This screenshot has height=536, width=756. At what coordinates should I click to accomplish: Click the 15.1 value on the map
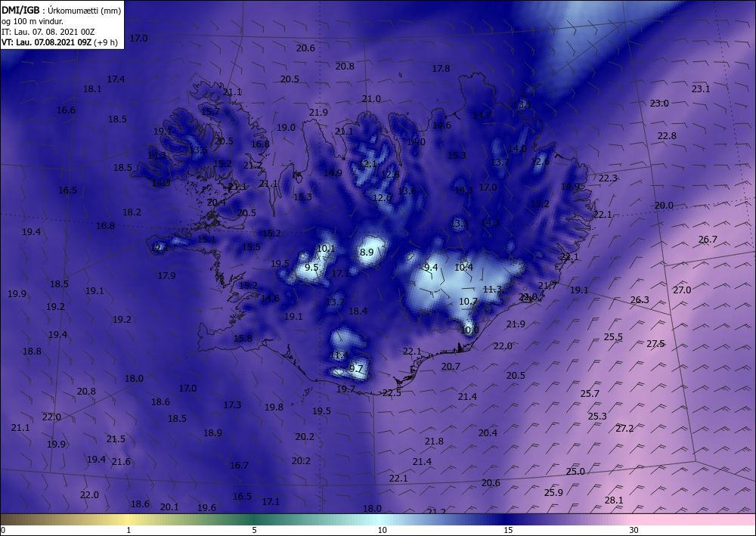[206, 240]
